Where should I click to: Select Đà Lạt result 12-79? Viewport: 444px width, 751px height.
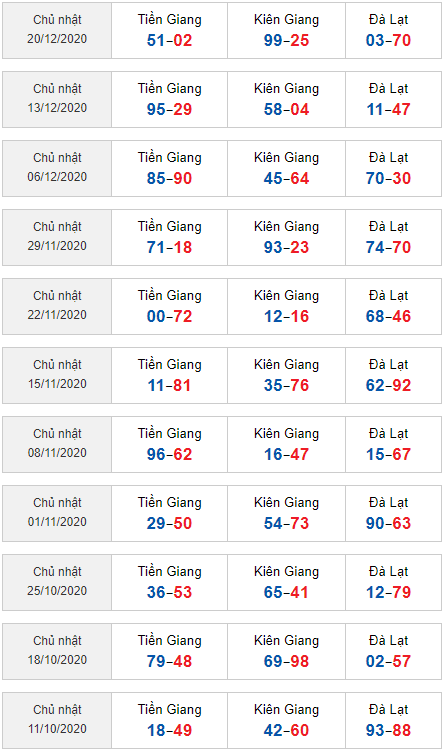pyautogui.click(x=388, y=592)
